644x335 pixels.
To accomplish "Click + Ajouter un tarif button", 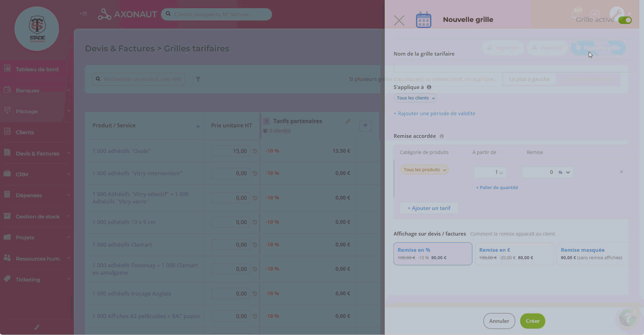I will (429, 208).
